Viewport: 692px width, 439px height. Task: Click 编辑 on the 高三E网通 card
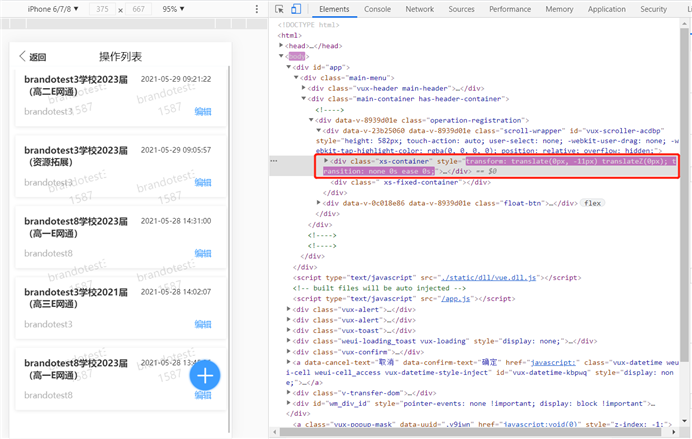(203, 324)
